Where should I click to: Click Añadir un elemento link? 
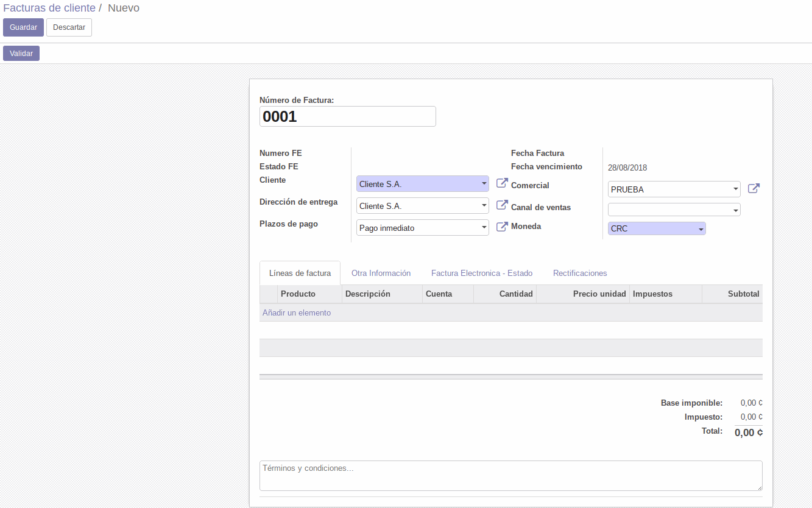(297, 312)
